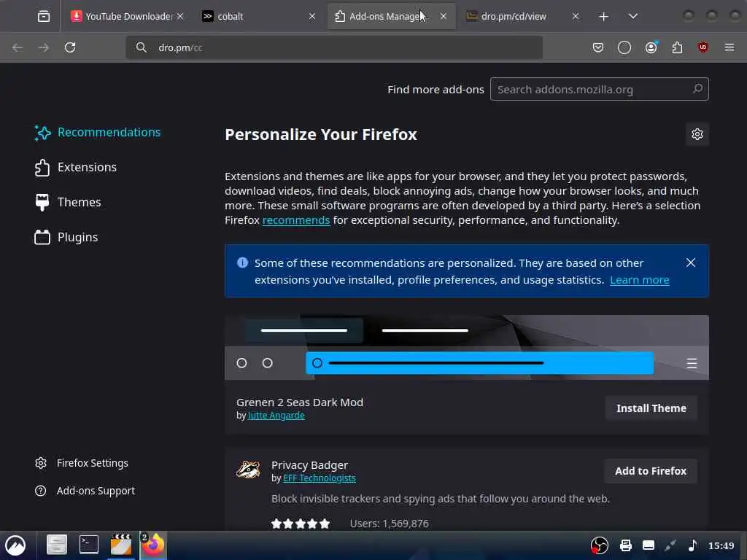Open the system launcher menu in taskbar
The width and height of the screenshot is (747, 560).
(x=15, y=545)
